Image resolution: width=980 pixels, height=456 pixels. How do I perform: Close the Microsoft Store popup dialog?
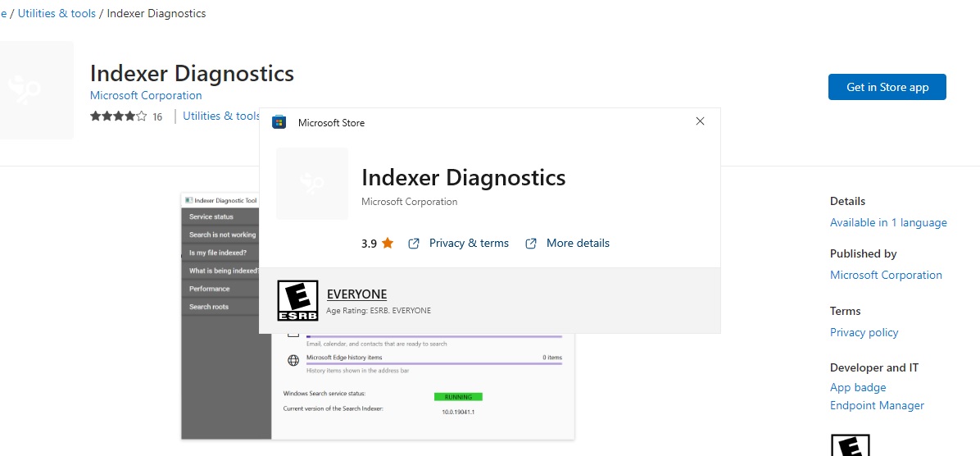coord(700,121)
